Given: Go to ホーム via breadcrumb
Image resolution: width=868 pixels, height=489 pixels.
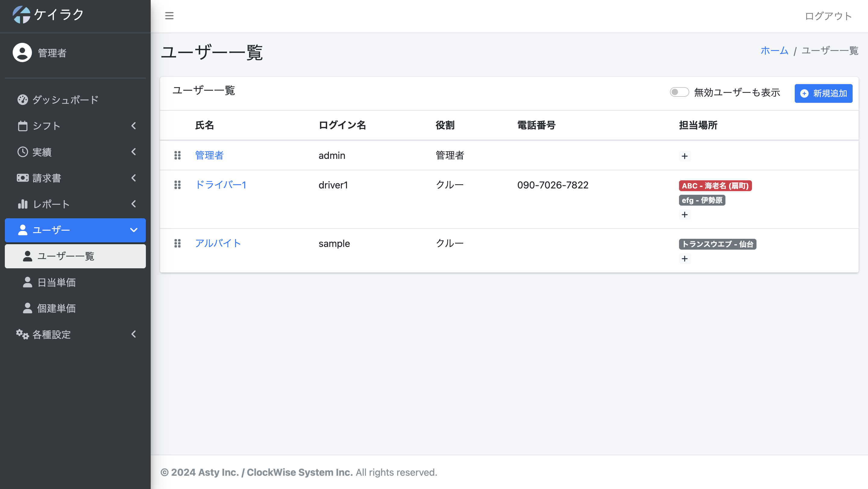Looking at the screenshot, I should pyautogui.click(x=774, y=51).
